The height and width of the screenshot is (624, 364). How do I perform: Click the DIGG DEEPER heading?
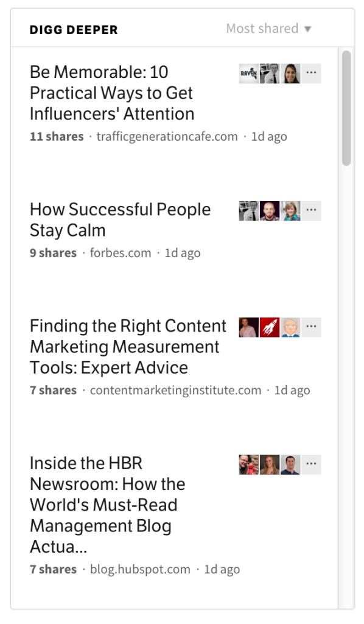(x=74, y=30)
